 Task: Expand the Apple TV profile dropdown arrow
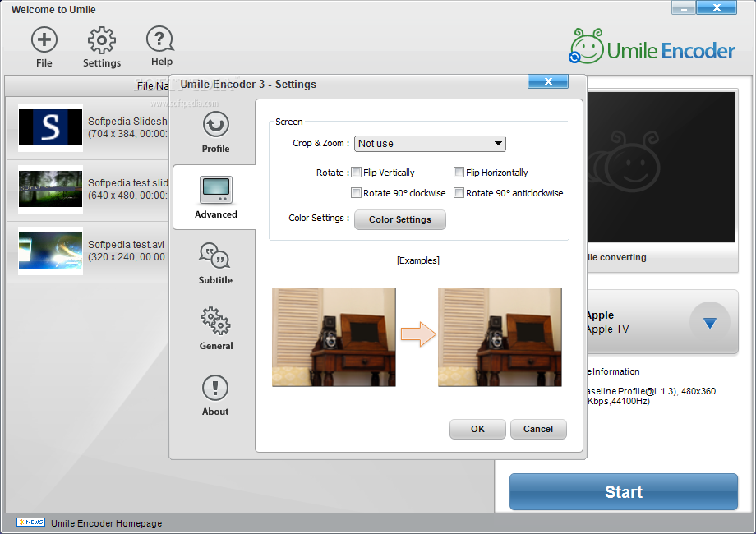[710, 322]
